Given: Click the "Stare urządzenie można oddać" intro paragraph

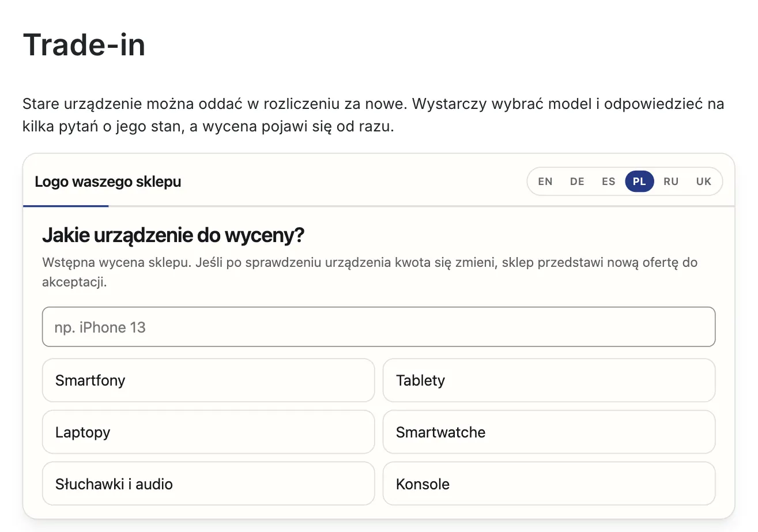Looking at the screenshot, I should [x=374, y=116].
